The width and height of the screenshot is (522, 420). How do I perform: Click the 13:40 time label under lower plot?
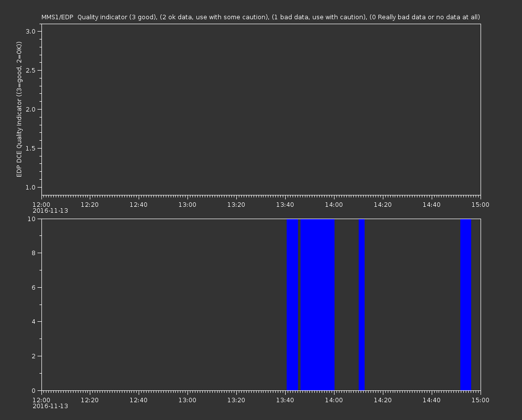285,400
